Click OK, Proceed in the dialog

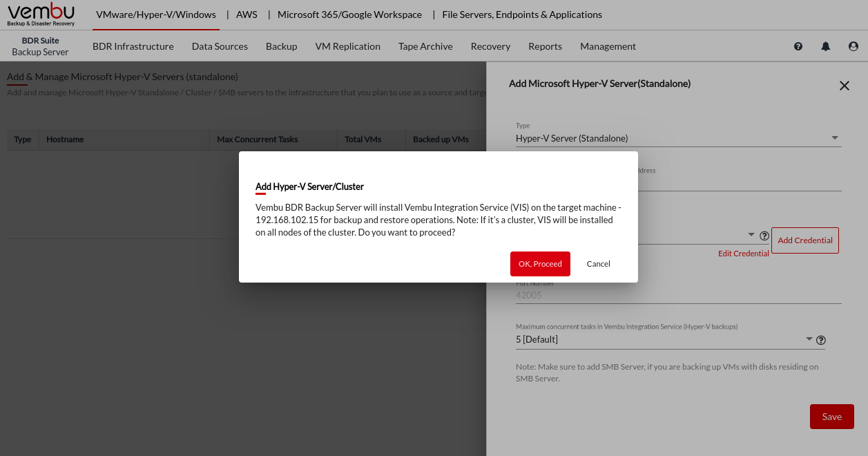[540, 264]
